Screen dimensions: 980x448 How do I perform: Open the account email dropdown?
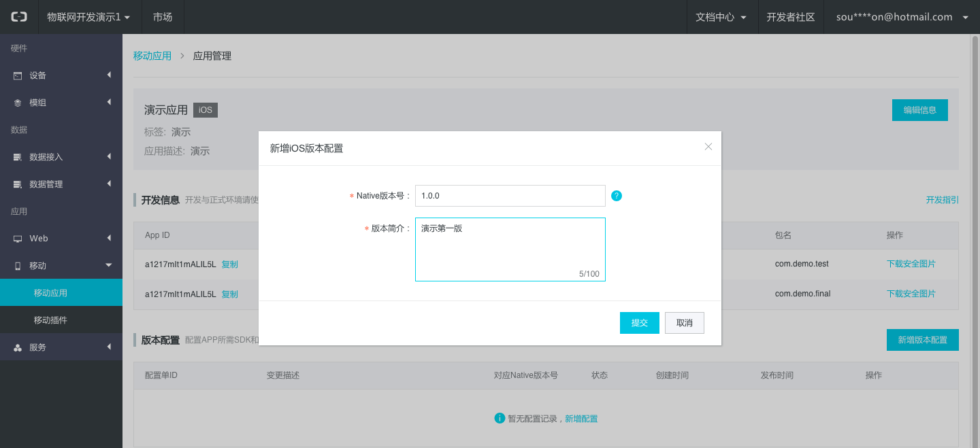(902, 17)
